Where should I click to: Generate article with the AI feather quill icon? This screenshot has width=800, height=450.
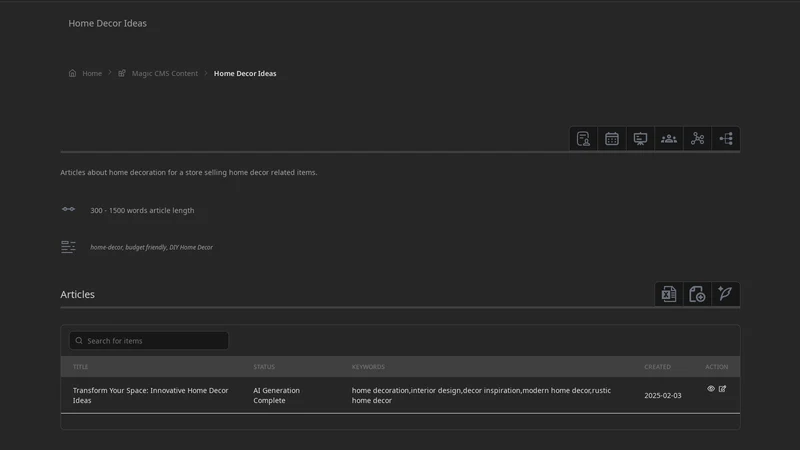pyautogui.click(x=725, y=294)
